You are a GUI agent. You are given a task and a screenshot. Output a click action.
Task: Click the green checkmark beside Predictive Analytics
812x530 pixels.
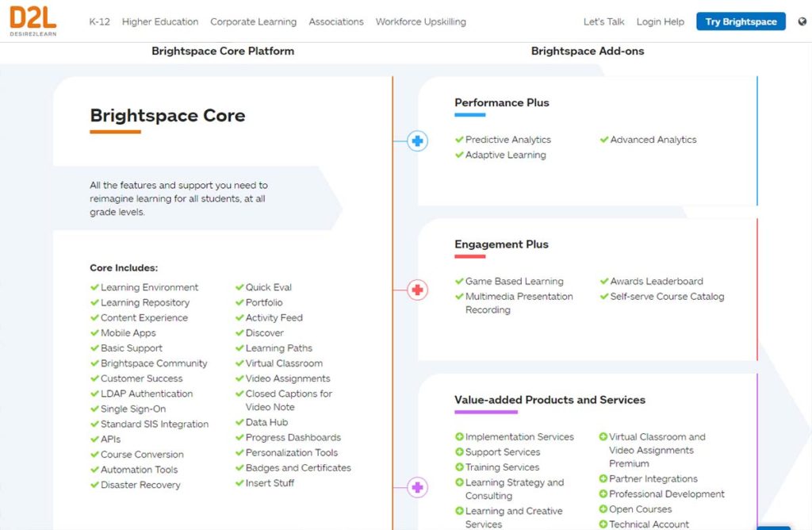(458, 139)
